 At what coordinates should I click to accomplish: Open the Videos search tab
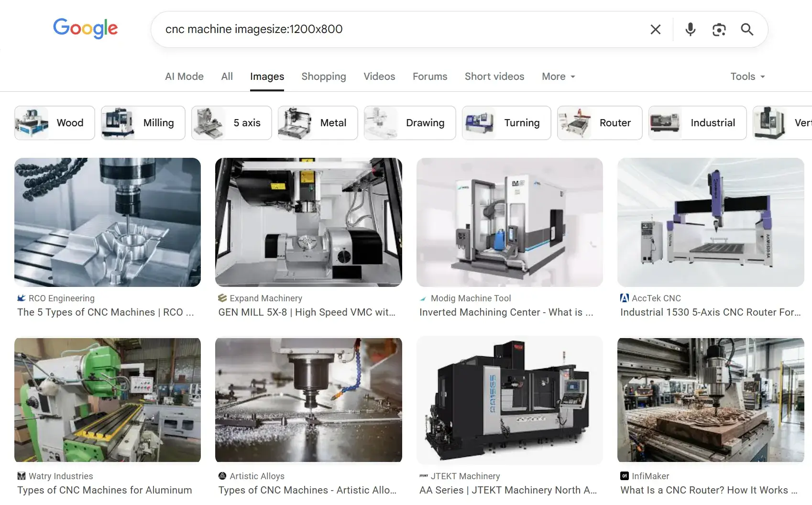coord(379,77)
